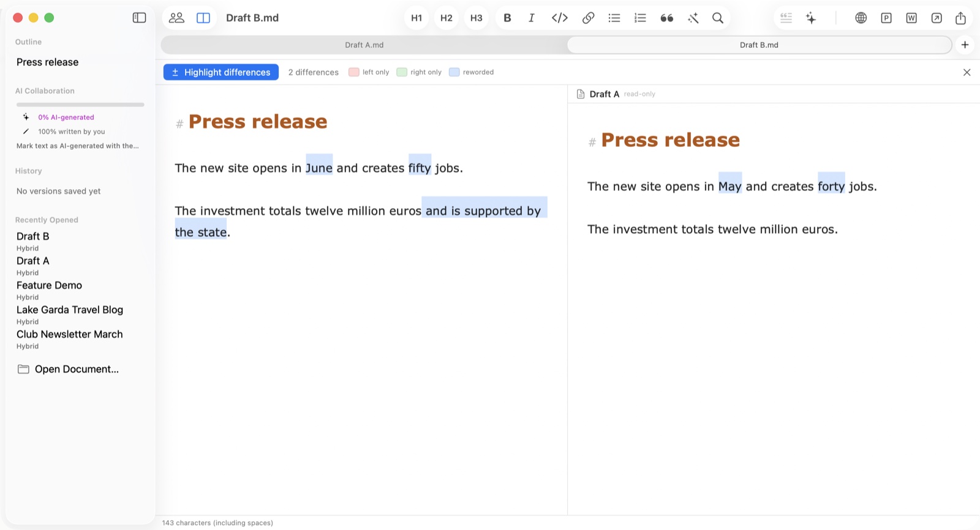Screen dimensions: 980x530
Task: Open Draft A from Recently Opened
Action: (33, 261)
